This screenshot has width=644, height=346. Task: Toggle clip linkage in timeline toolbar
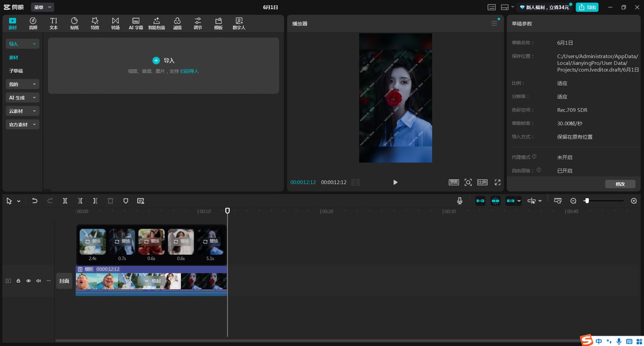(x=510, y=201)
